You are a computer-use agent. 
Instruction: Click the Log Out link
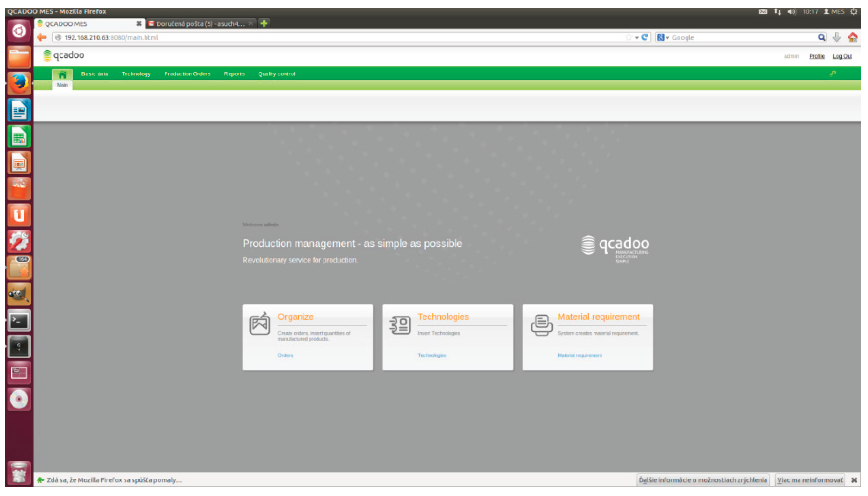843,56
